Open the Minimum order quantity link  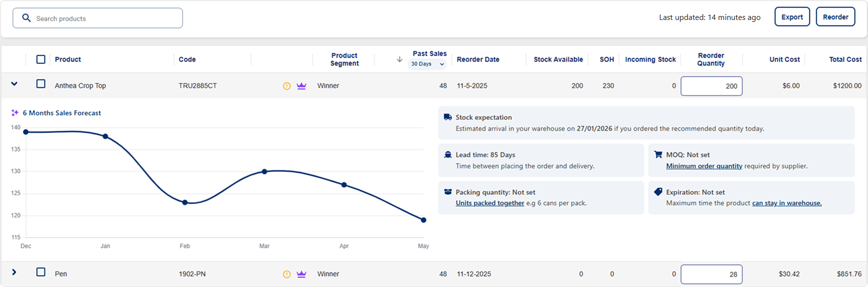704,166
